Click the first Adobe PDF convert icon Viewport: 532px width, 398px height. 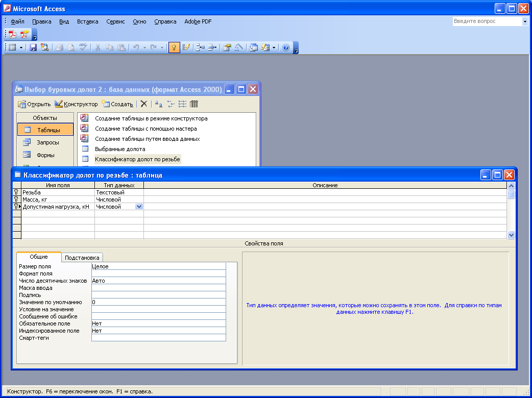13,34
